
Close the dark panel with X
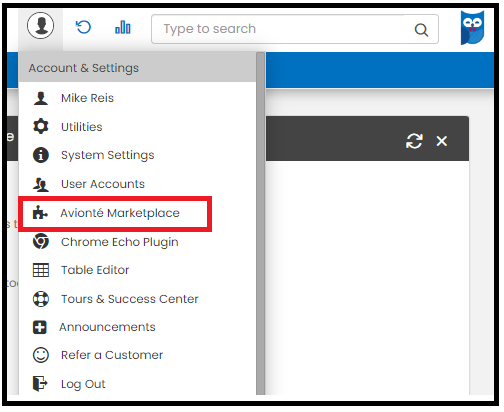(442, 141)
